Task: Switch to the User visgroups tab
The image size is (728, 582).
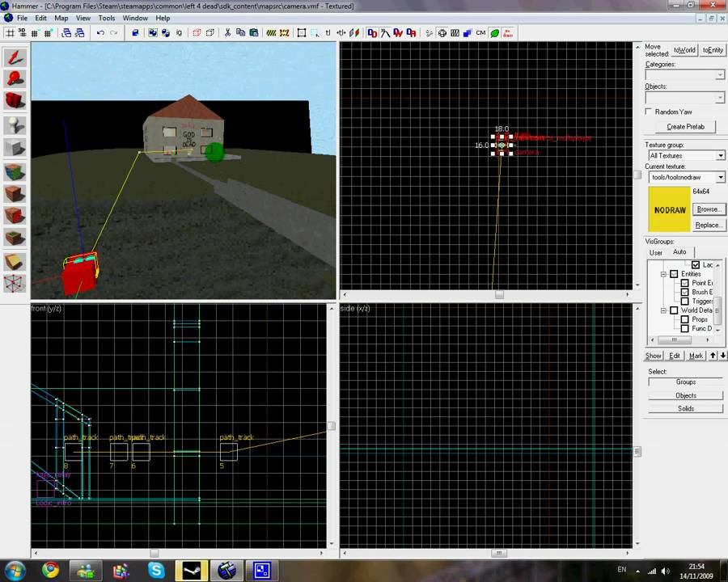Action: click(656, 252)
